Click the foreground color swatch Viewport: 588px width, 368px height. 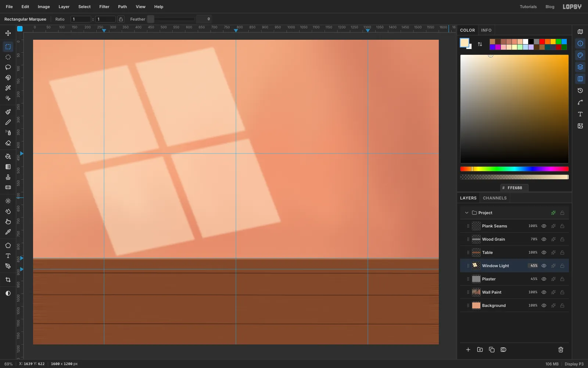(465, 43)
